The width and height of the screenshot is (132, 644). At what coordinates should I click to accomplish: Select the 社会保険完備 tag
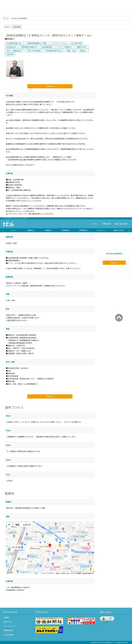[47, 47]
